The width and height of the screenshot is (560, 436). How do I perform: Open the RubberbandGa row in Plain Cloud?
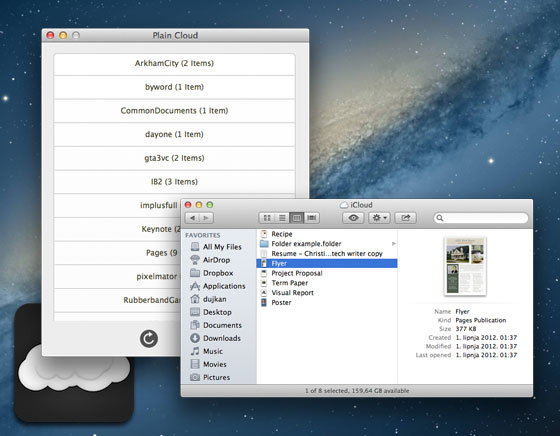pos(117,300)
